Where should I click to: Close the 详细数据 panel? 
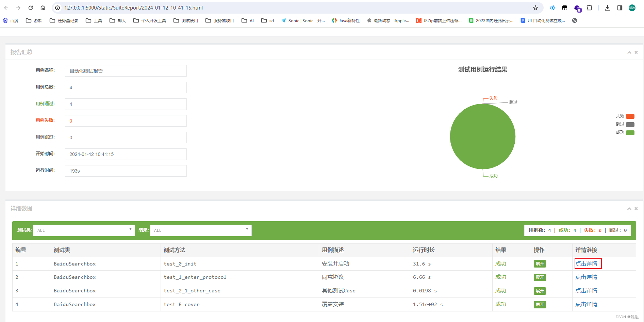click(x=636, y=209)
